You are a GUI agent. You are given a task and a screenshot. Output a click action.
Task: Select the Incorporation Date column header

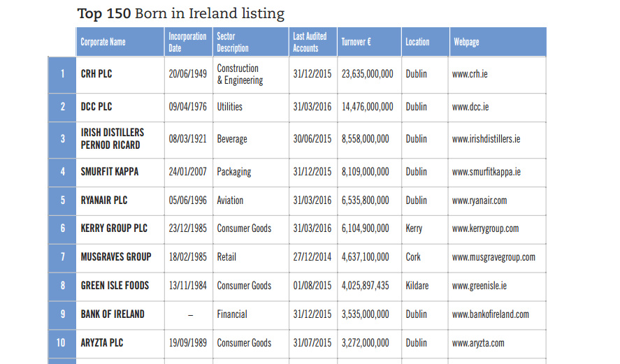pos(187,42)
